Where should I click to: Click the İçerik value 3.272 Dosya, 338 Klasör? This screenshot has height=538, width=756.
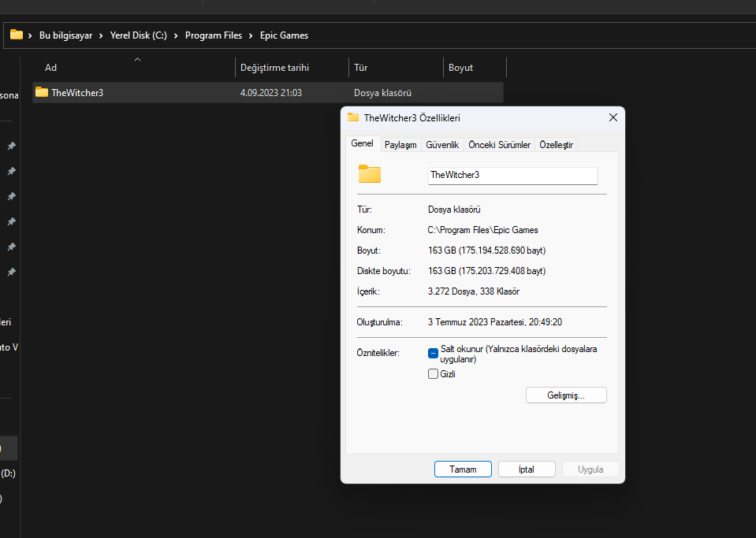[x=474, y=291]
